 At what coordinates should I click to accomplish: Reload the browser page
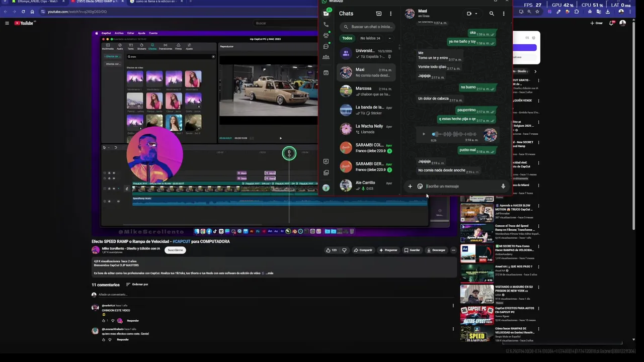[23, 12]
